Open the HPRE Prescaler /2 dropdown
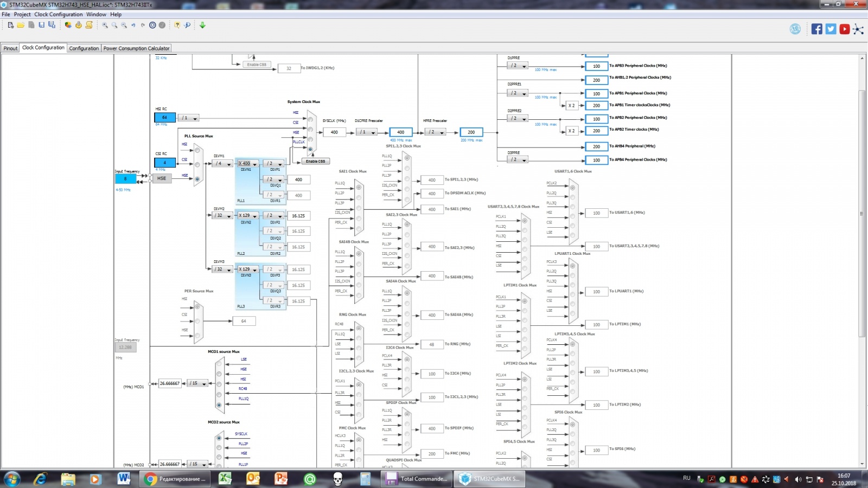This screenshot has width=868, height=488. [x=436, y=132]
